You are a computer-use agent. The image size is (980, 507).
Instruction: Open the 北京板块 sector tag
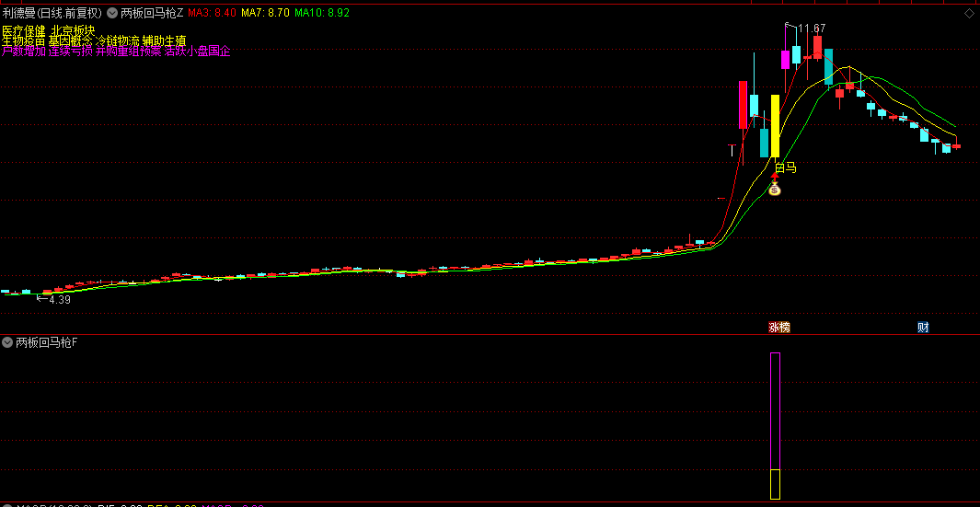pos(73,30)
